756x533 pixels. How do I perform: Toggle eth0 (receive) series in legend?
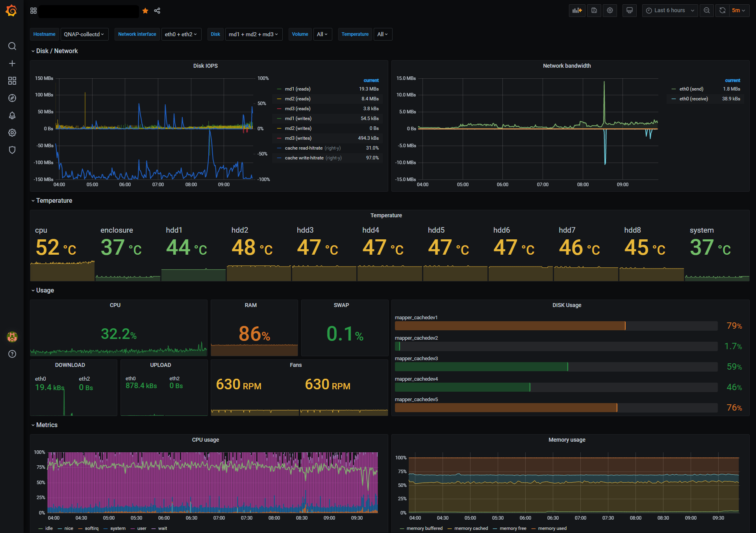coord(693,99)
